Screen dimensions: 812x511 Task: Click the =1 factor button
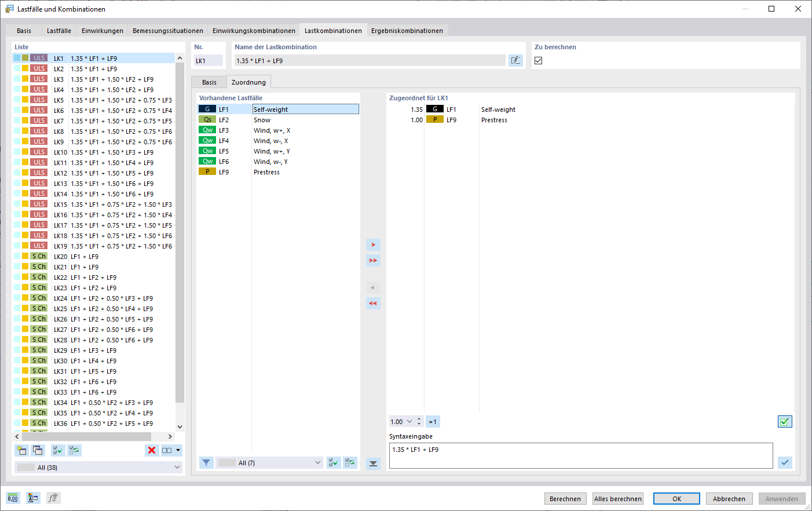433,422
